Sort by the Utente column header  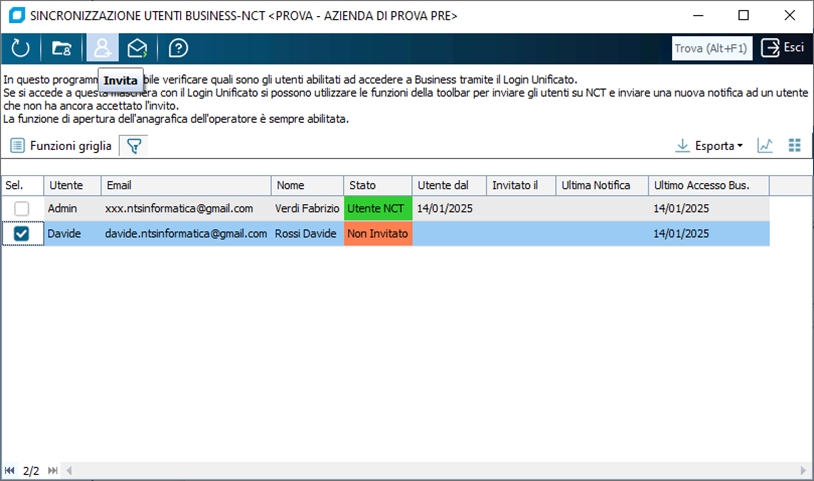click(x=72, y=185)
